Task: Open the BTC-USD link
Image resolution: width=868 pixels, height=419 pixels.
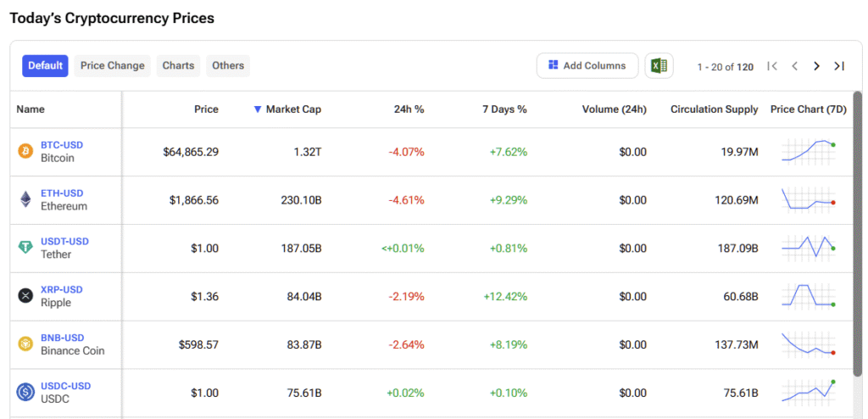Action: [x=62, y=145]
